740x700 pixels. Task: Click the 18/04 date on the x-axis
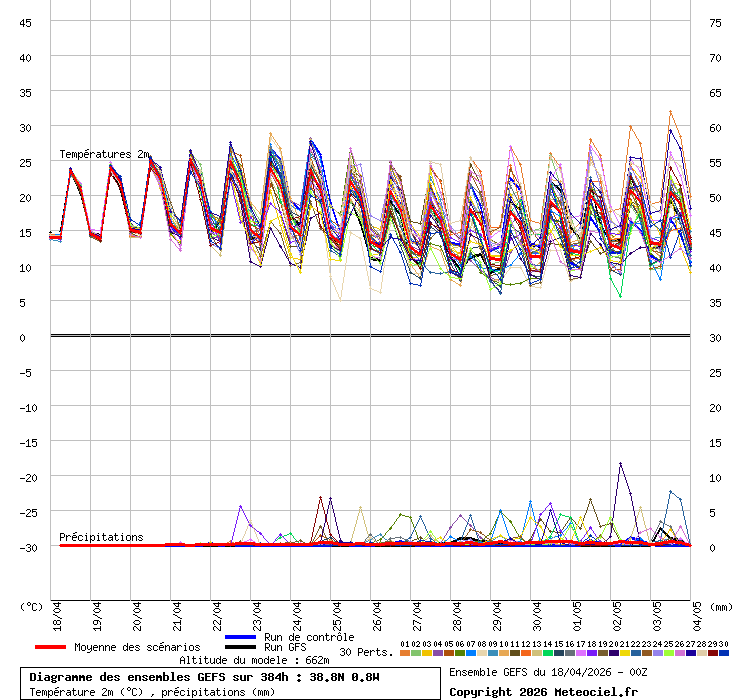pyautogui.click(x=56, y=611)
